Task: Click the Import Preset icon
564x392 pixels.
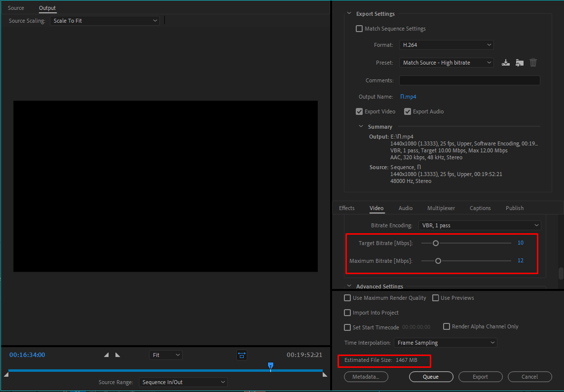Action: click(519, 63)
